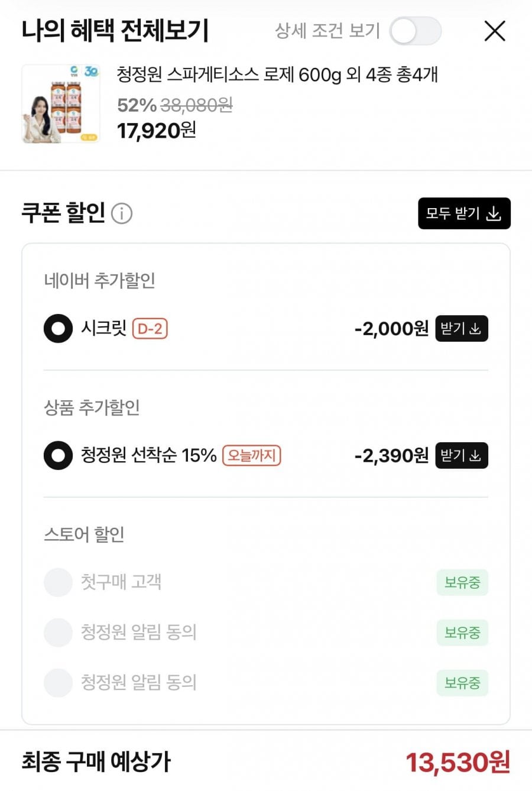The image size is (532, 791).
Task: Click the D-2 badge beside 시크릿
Action: [150, 329]
